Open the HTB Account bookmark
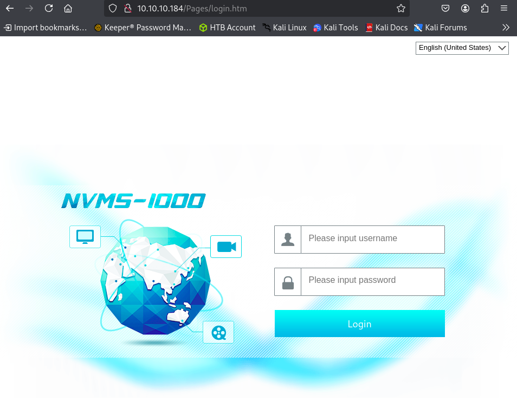The image size is (517, 420). [227, 27]
